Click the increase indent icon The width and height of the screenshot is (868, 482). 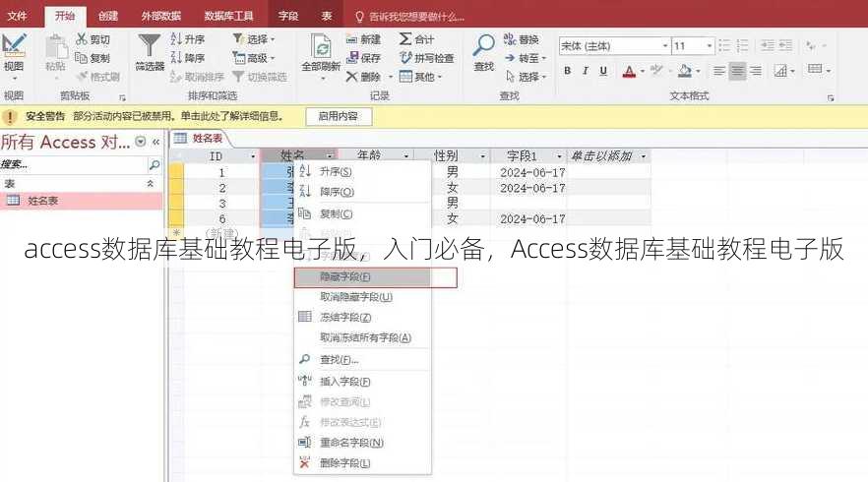pos(786,46)
